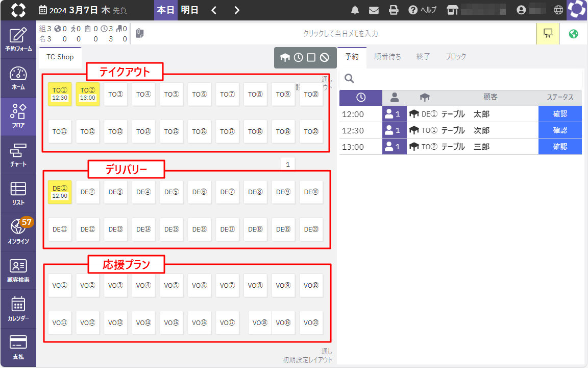Go to ホーム dashboard in sidebar
The image size is (588, 368).
pyautogui.click(x=18, y=78)
